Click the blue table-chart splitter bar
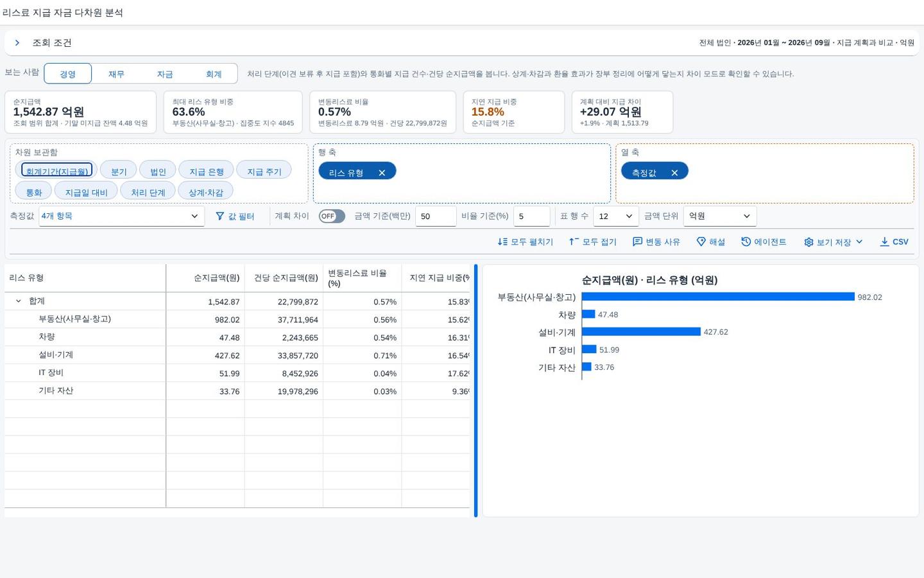Image resolution: width=924 pixels, height=578 pixels. 476,390
